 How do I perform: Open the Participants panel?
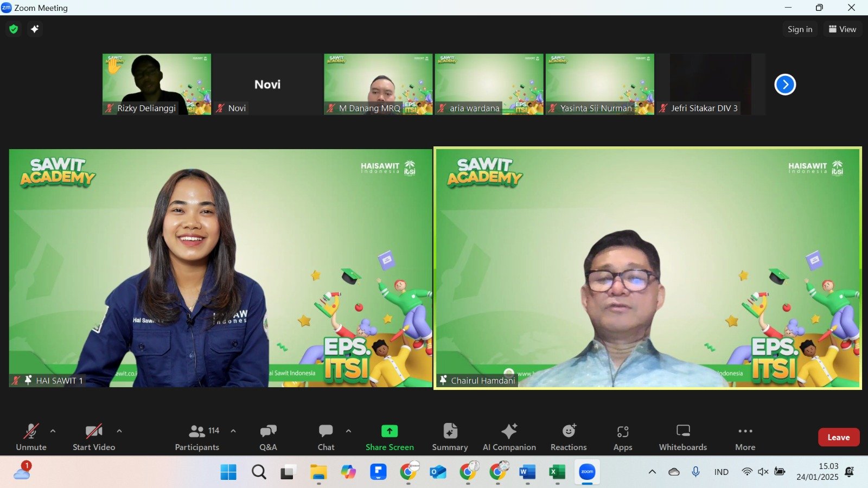click(x=197, y=437)
